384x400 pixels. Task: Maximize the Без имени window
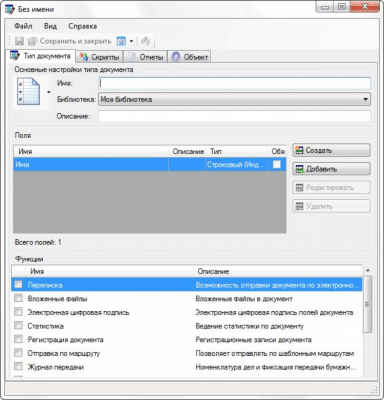coord(342,7)
